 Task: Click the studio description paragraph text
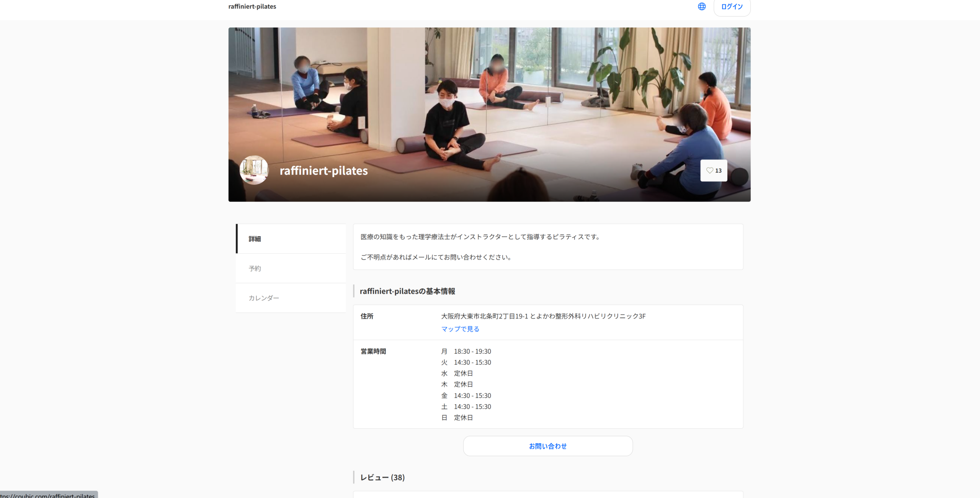480,237
